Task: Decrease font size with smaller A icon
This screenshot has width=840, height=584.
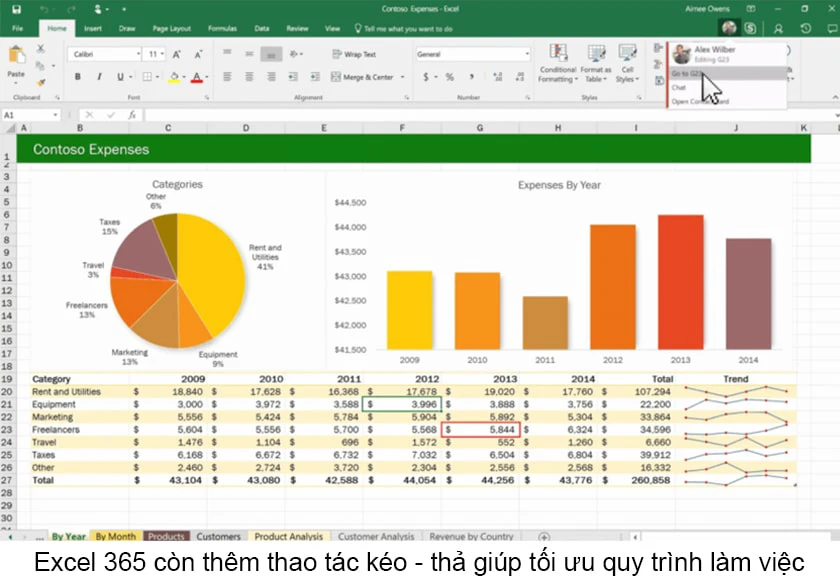Action: [198, 54]
